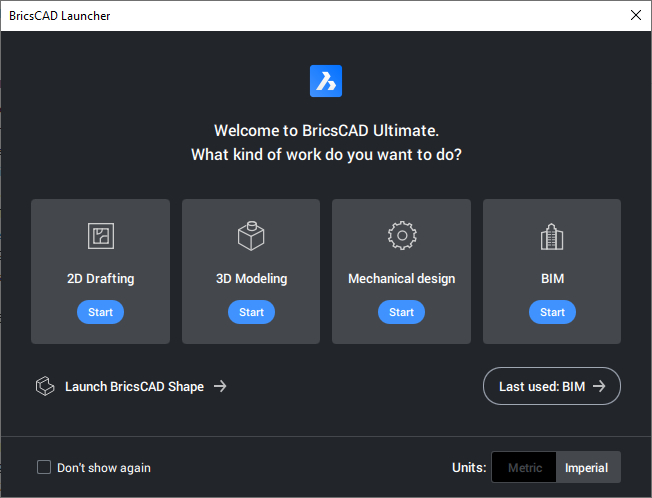Enable the Don't show again checkbox
652x498 pixels.
point(44,467)
